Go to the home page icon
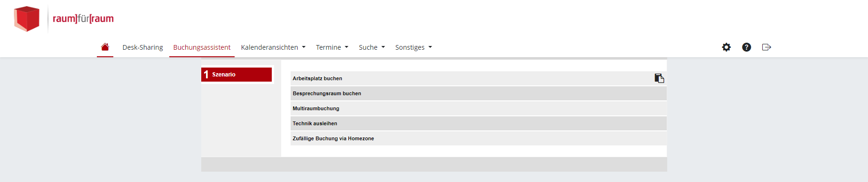The width and height of the screenshot is (868, 182). click(x=105, y=47)
